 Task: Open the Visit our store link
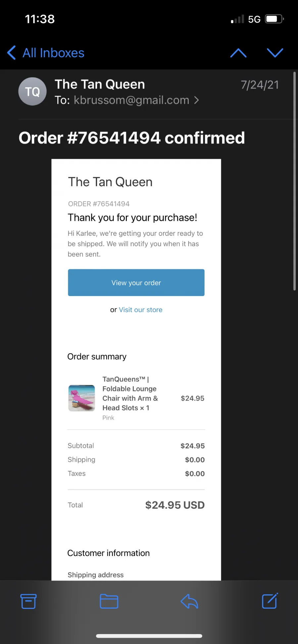(x=141, y=310)
